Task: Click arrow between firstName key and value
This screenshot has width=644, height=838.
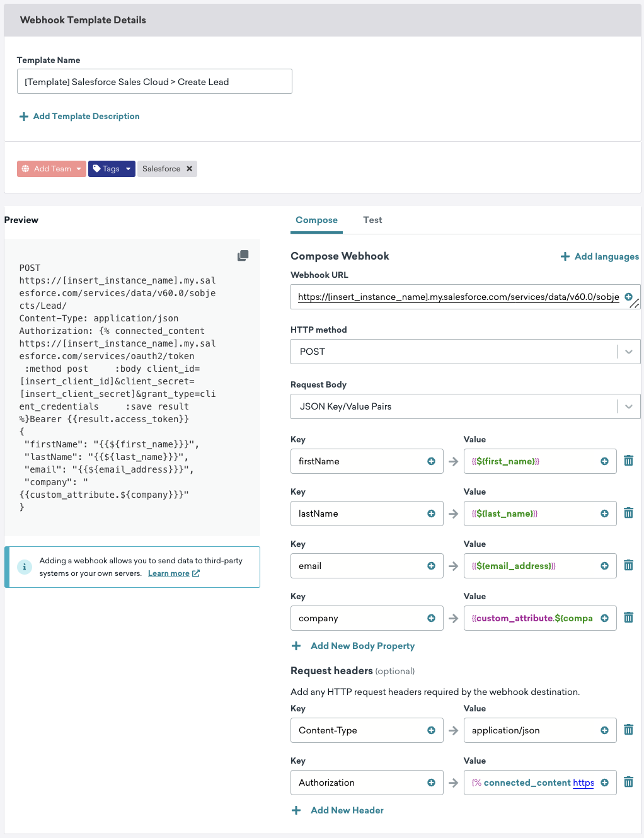Action: coord(454,462)
